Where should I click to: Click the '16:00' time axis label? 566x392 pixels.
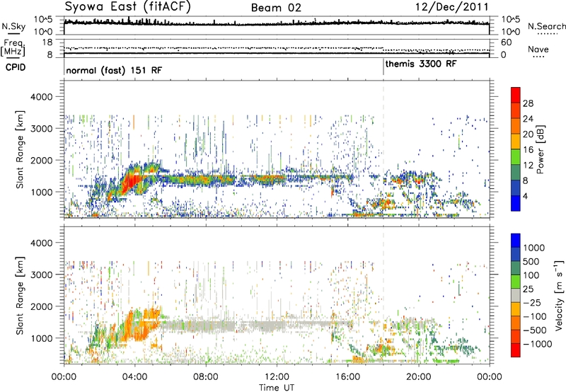click(347, 377)
